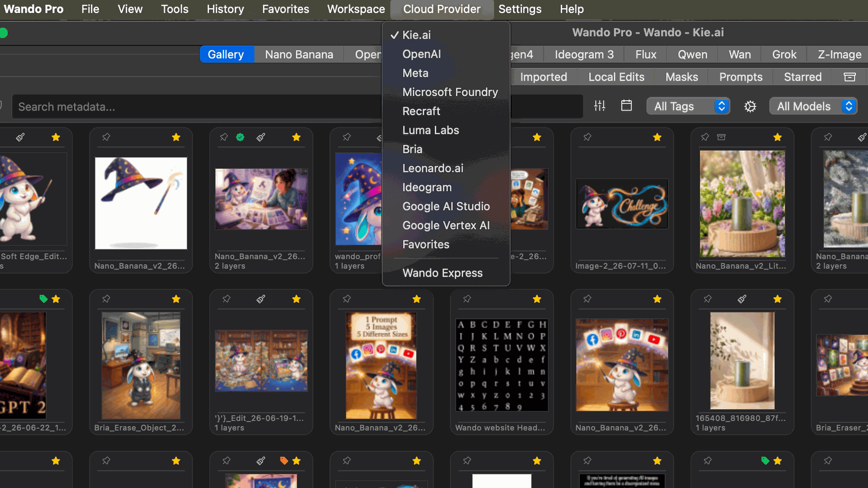Click the brush icon on Soft Edge_Edit card
This screenshot has height=488, width=868.
pos(20,137)
